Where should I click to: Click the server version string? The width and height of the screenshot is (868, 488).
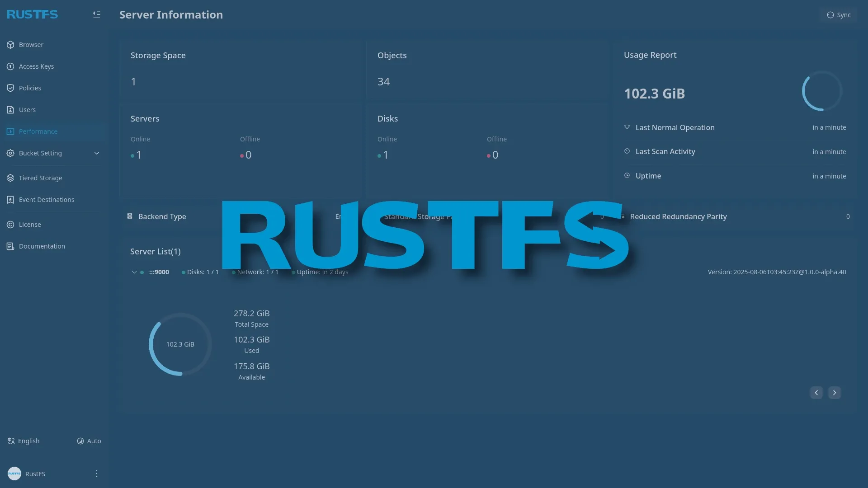(777, 272)
